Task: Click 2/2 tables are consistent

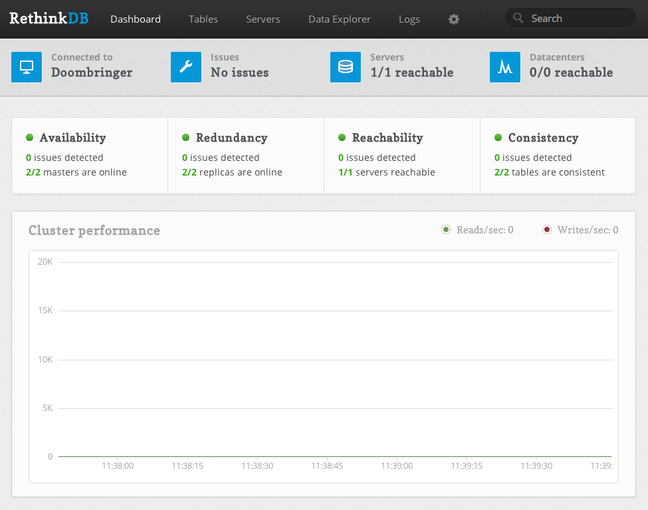Action: point(550,172)
